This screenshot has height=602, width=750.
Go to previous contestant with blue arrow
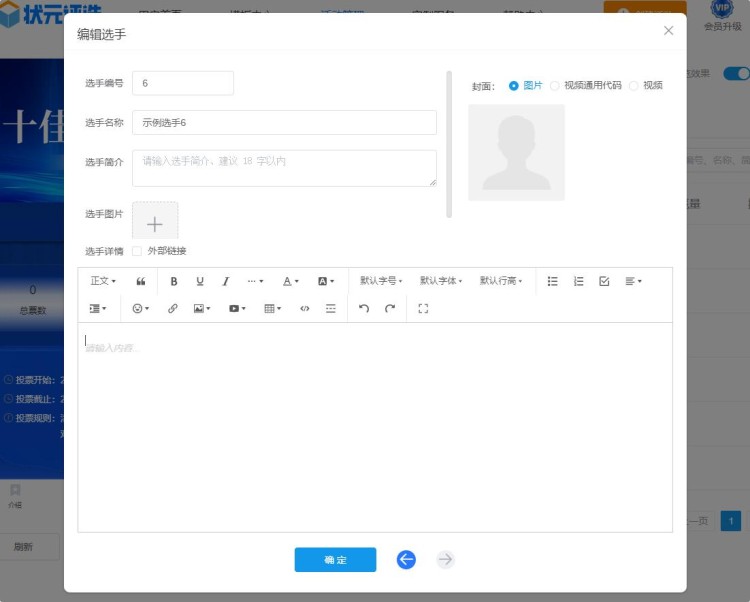tap(406, 560)
